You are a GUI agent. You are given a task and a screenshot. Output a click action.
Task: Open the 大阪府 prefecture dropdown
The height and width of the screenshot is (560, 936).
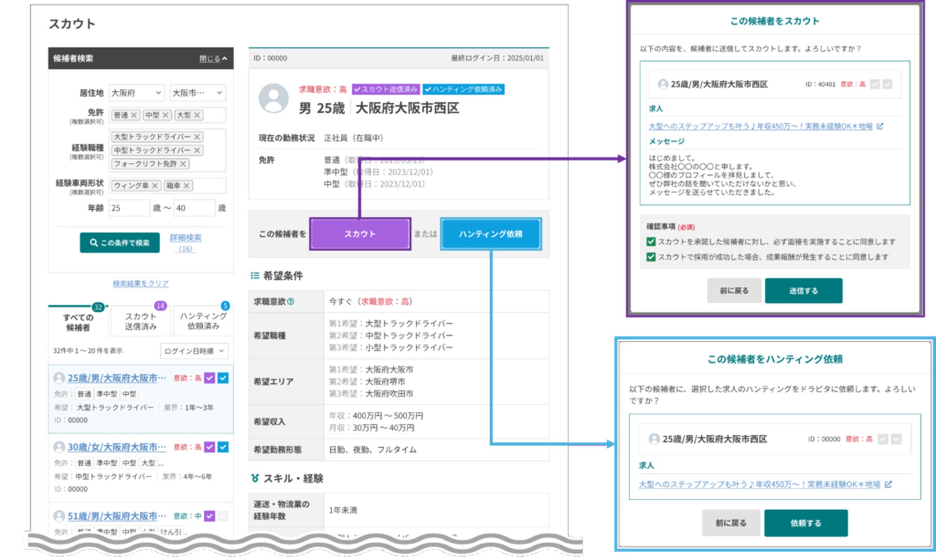click(136, 93)
